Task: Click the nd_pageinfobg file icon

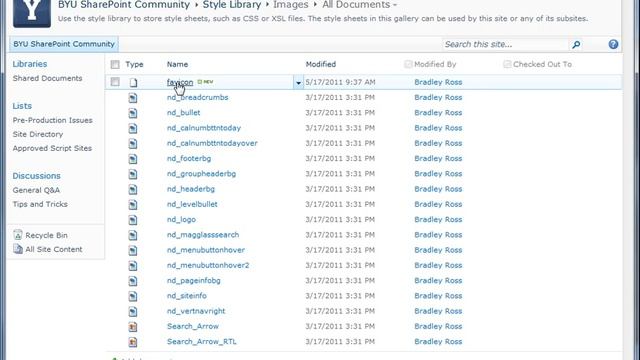Action: click(133, 281)
